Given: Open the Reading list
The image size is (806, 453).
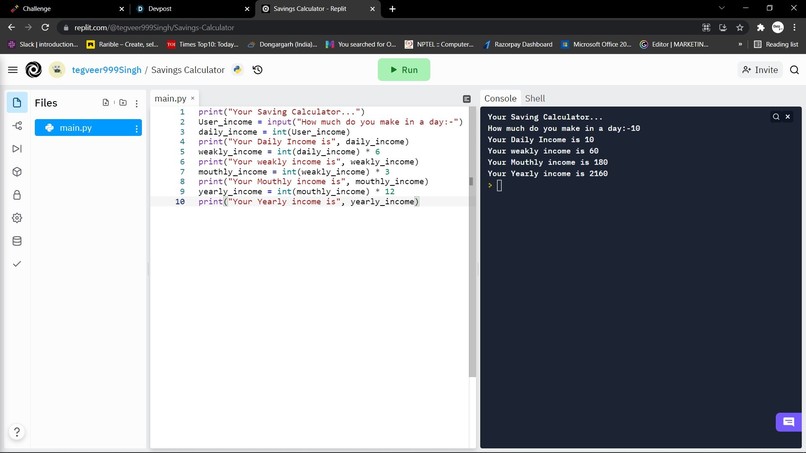Looking at the screenshot, I should (x=776, y=44).
